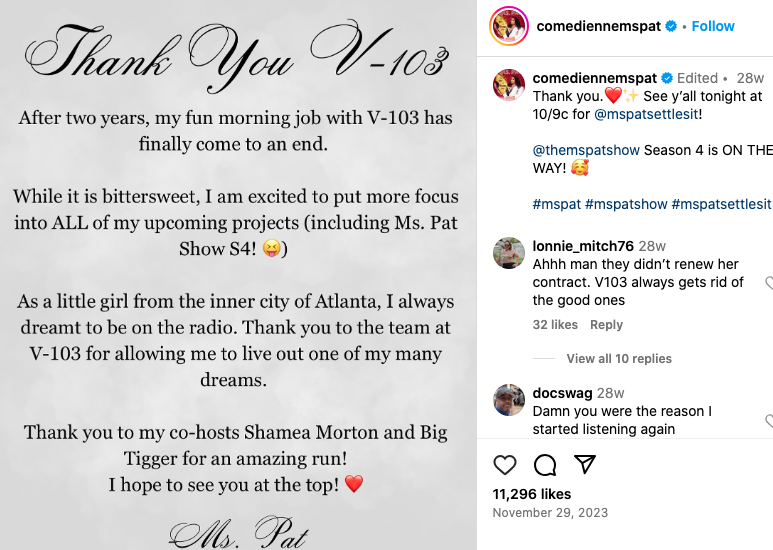Click the #mspatshow hashtag
The height and width of the screenshot is (550, 773).
[626, 204]
